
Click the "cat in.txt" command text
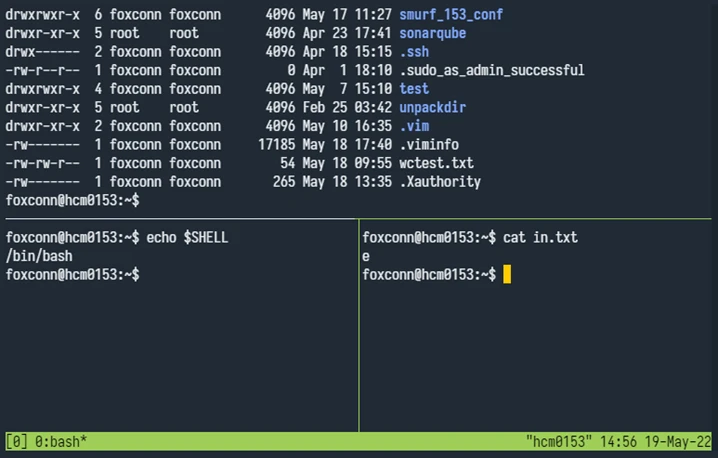click(x=540, y=238)
